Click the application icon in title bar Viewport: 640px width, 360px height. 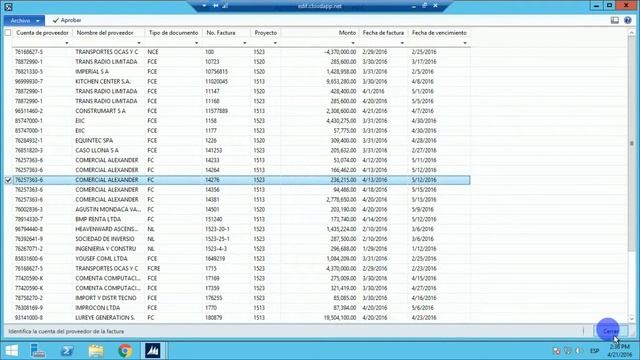8,7
